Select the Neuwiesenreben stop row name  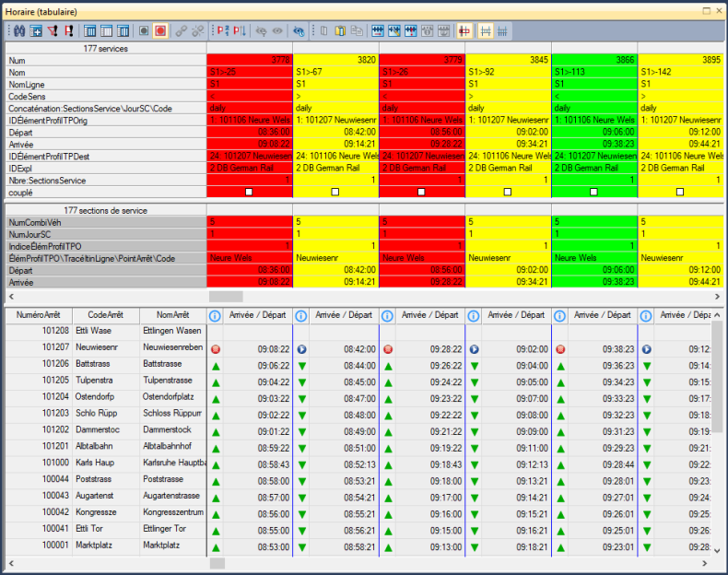tap(171, 349)
